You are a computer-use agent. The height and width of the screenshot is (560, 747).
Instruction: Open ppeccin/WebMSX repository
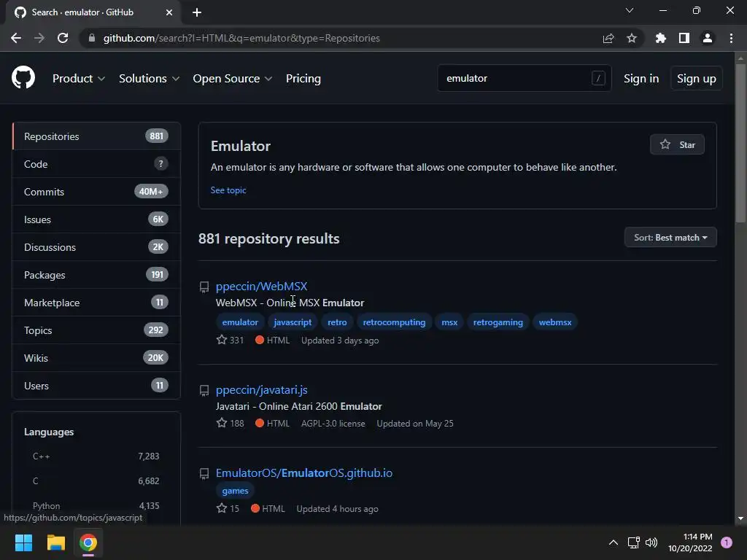(x=262, y=286)
